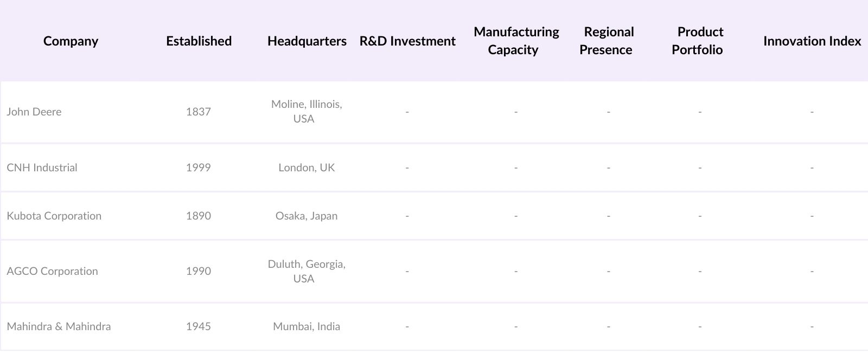
Task: Click the Osaka, Japan headquarters cell
Action: [307, 216]
